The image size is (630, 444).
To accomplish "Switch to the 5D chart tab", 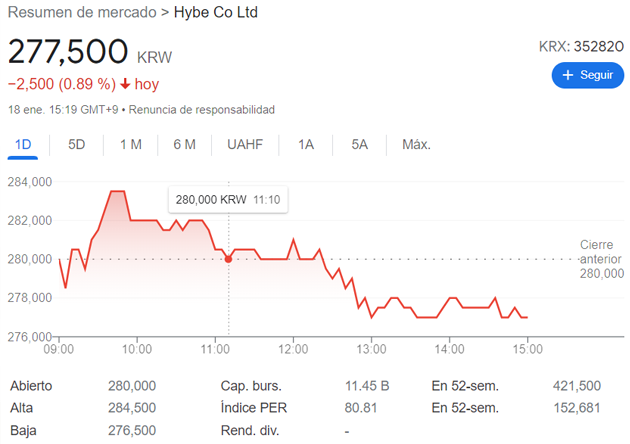I will [77, 144].
